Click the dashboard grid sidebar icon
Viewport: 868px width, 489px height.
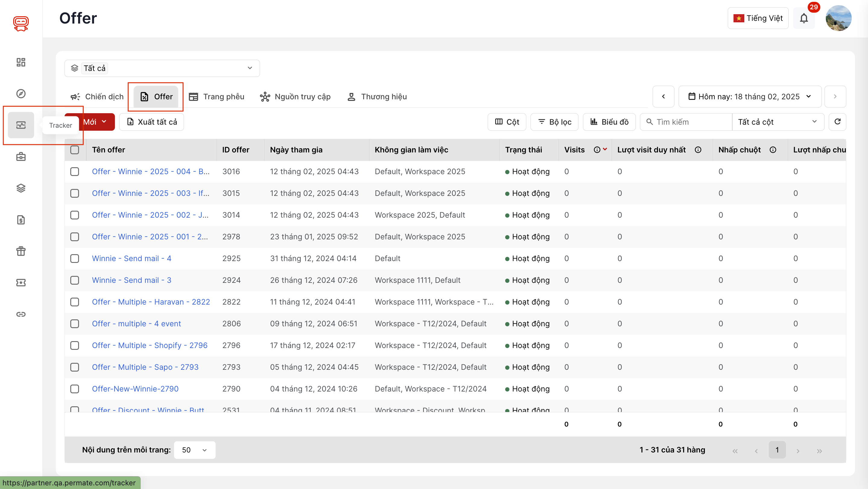[x=21, y=62]
